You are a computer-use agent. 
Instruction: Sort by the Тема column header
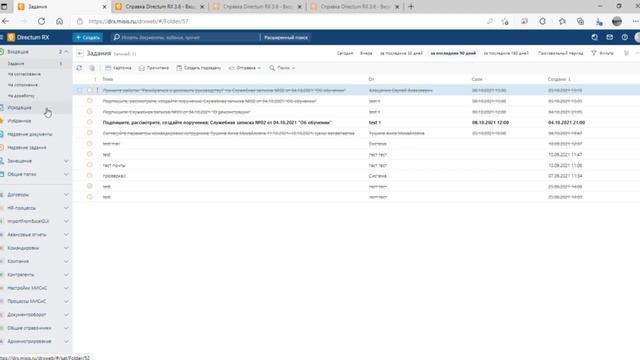[x=108, y=79]
